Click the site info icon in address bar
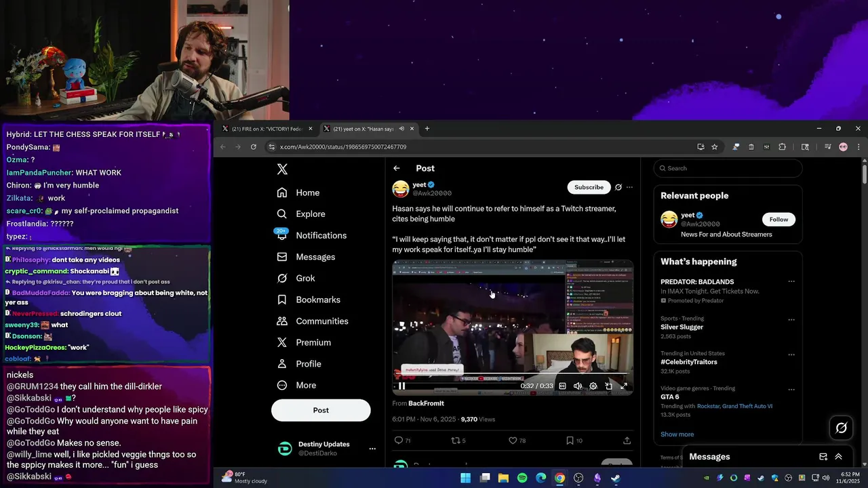Viewport: 868px width, 488px height. [x=272, y=146]
